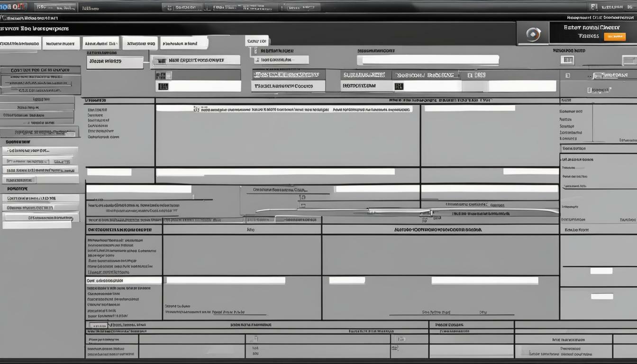
Task: Click the small icon in the top-right title bar
Action: click(x=593, y=7)
